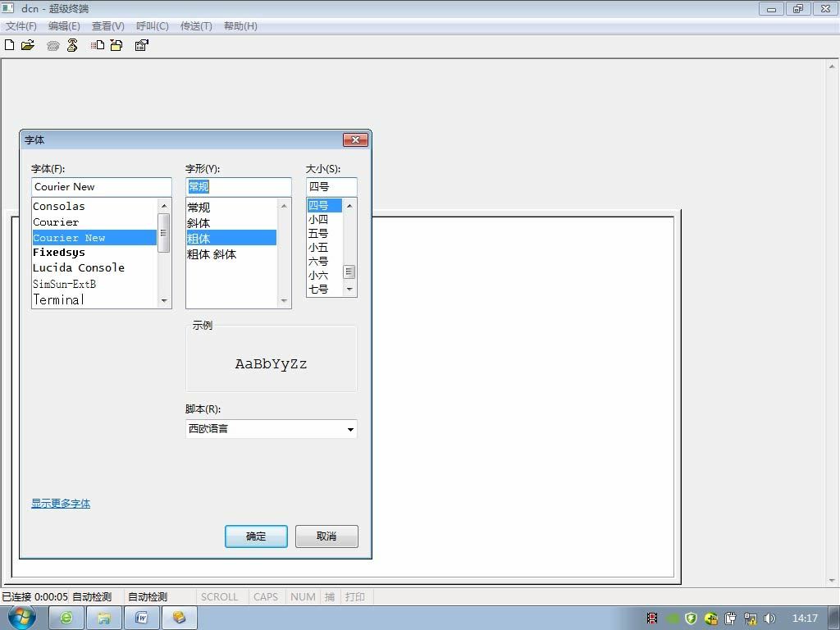Click the Send file toolbar icon
840x630 pixels.
click(x=98, y=46)
